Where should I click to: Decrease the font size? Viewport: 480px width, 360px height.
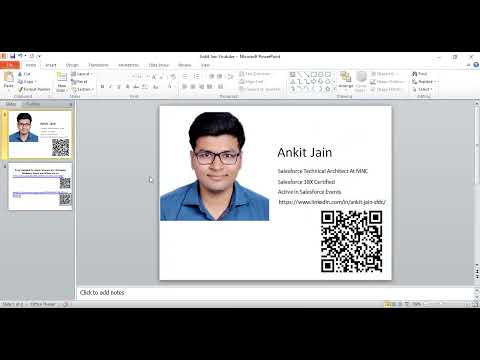(x=161, y=77)
